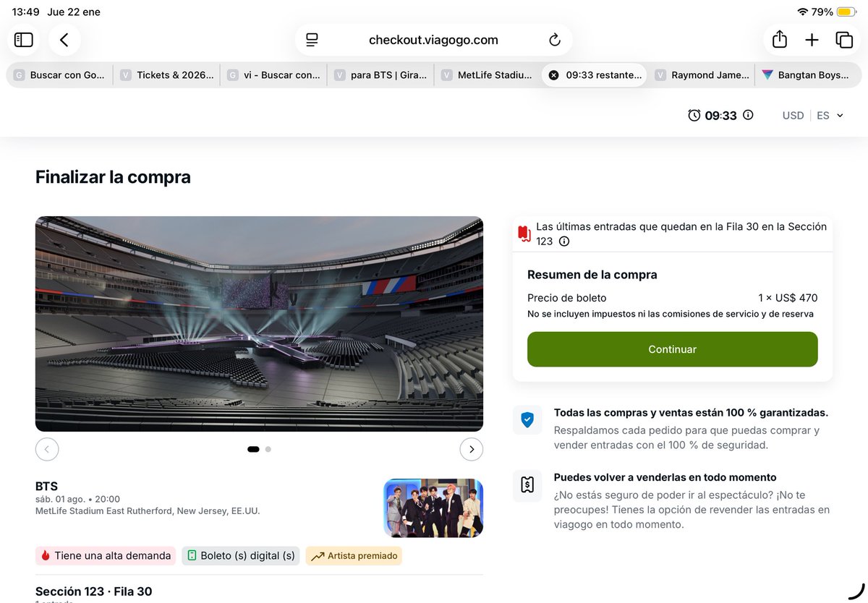Viewport: 868px width, 603px height.
Task: Switch to MetLife Stadiu... tab
Action: (x=488, y=75)
